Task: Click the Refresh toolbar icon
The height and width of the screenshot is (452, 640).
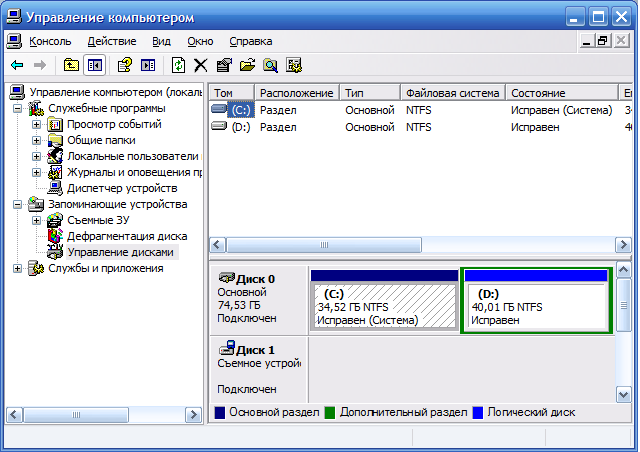Action: [x=178, y=65]
